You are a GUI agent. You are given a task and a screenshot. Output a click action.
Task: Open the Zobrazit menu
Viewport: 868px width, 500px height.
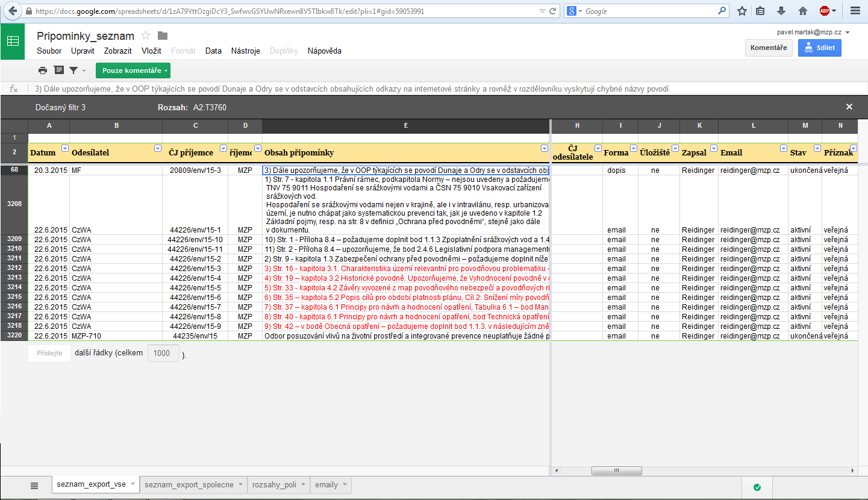pyautogui.click(x=118, y=51)
